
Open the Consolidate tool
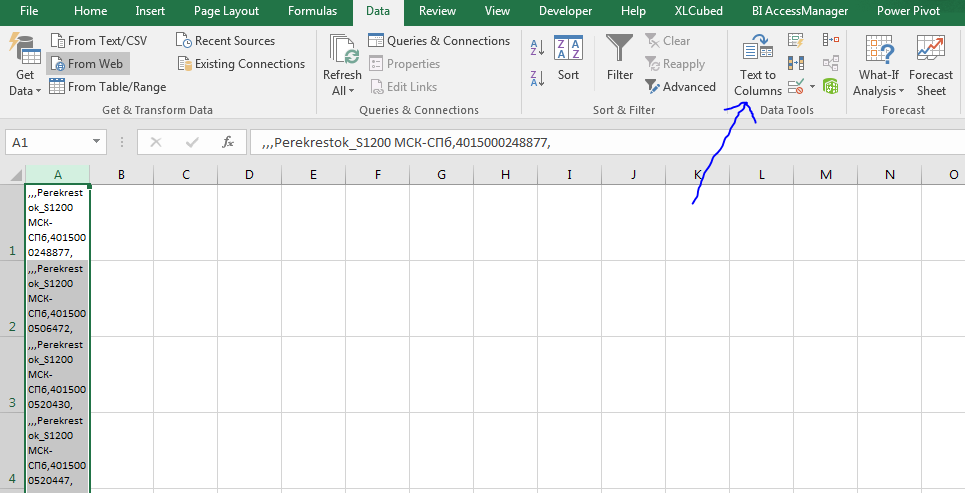pyautogui.click(x=831, y=40)
